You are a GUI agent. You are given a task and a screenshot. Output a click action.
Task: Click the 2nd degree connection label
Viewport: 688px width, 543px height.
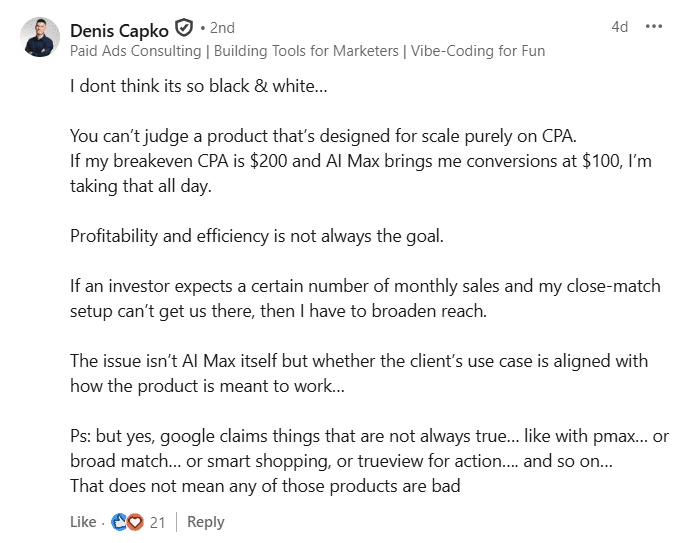tap(221, 28)
